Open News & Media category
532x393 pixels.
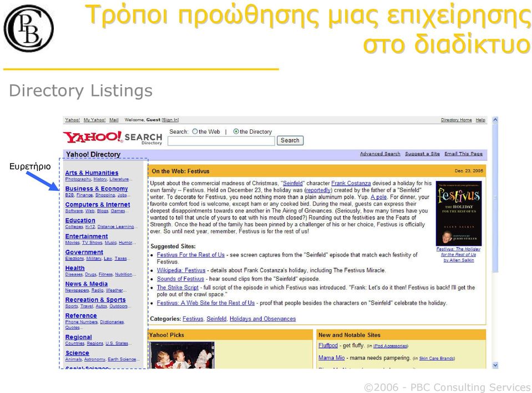coord(86,284)
